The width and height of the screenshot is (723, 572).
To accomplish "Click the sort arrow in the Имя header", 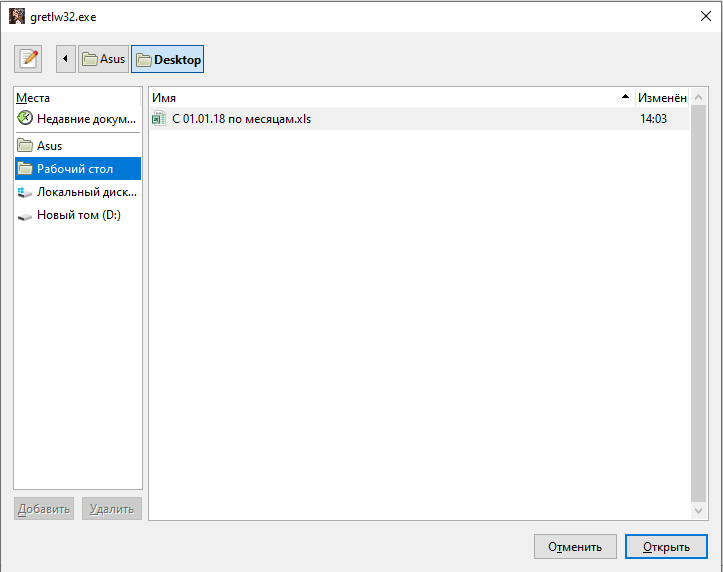I will [x=625, y=97].
